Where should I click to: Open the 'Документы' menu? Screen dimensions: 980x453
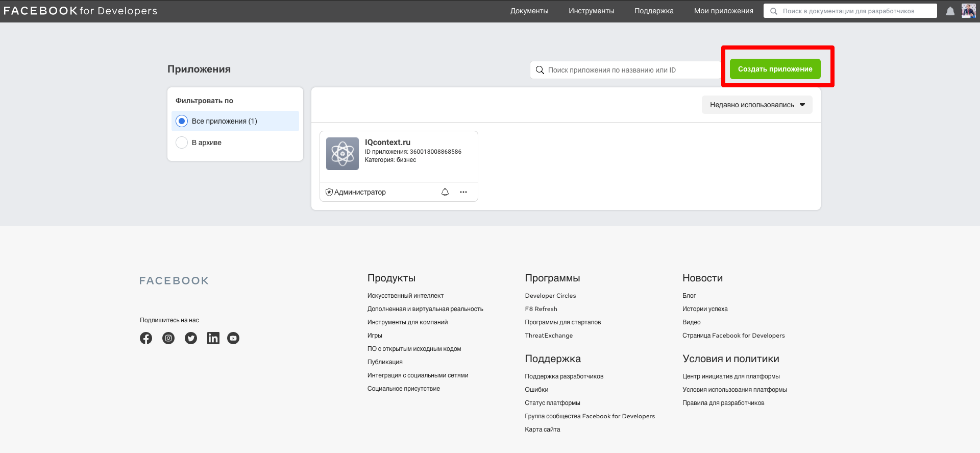pos(529,11)
